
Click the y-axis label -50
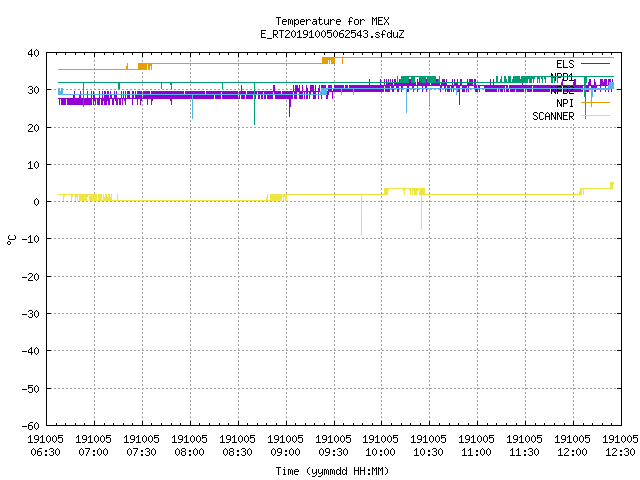coord(31,389)
